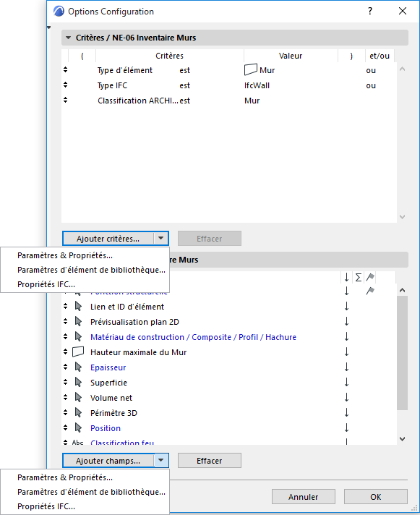Click reorder handle of Type d'élément row
Viewport: 420px width, 515px height.
coord(65,69)
